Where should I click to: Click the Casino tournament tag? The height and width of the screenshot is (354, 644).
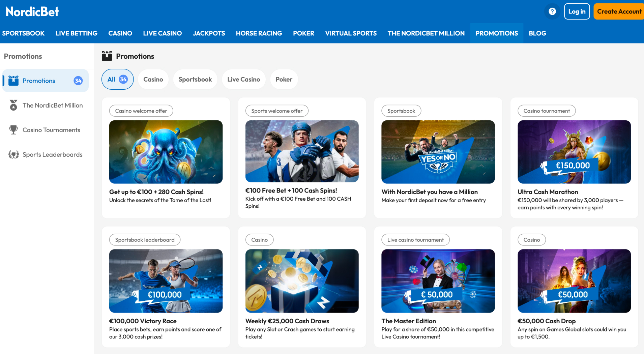[x=547, y=111]
